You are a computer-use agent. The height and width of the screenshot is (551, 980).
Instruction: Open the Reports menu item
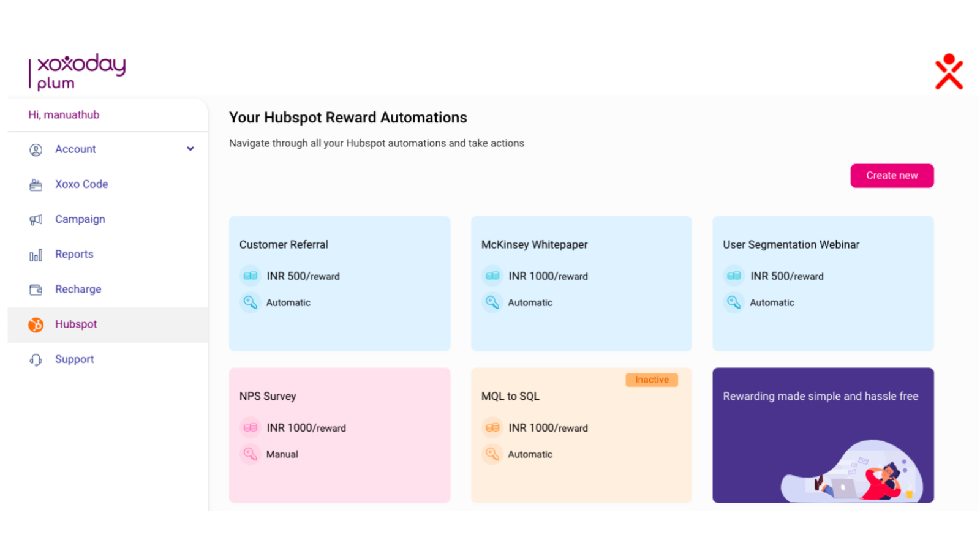(x=74, y=254)
